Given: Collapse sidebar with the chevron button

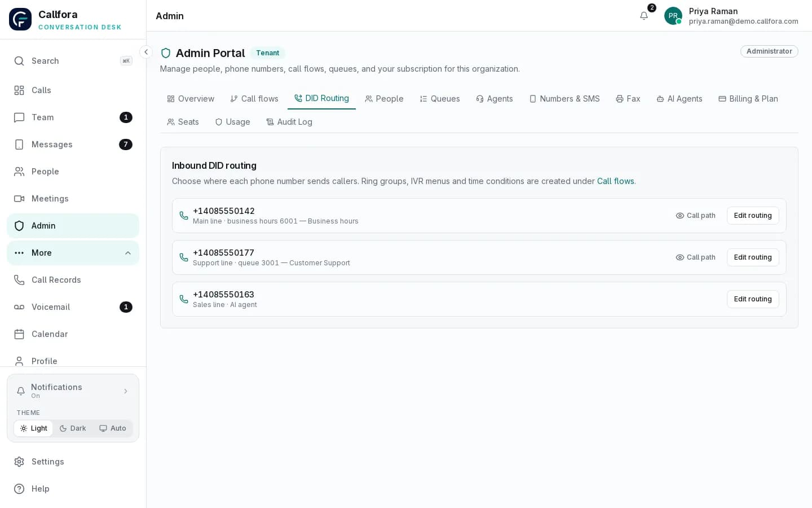Looking at the screenshot, I should coord(146,52).
